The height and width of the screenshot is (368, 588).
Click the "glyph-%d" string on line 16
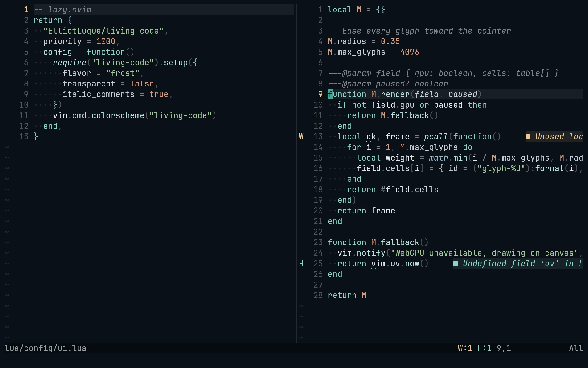click(x=501, y=168)
